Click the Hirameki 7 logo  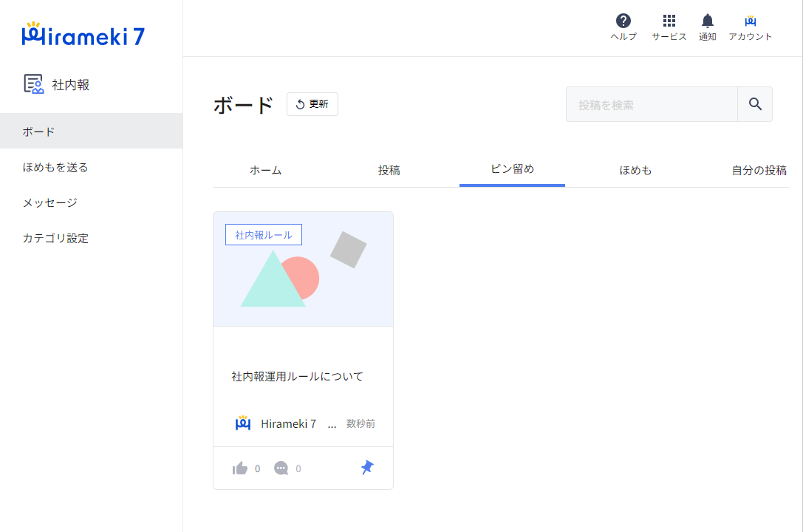83,35
